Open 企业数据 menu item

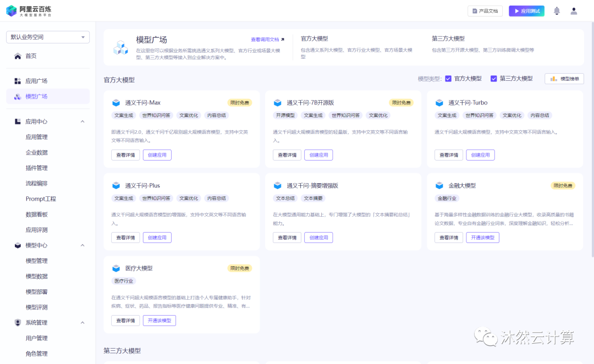[x=36, y=153]
